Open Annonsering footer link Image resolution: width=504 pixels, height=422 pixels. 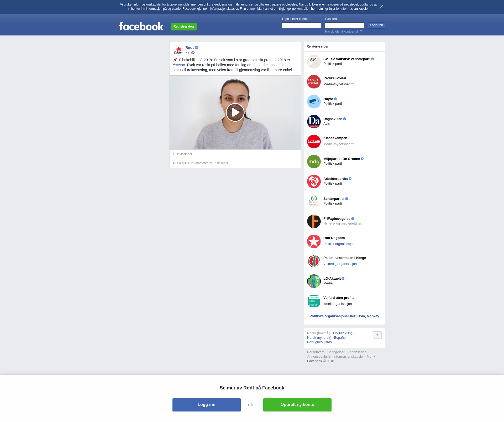point(357,352)
